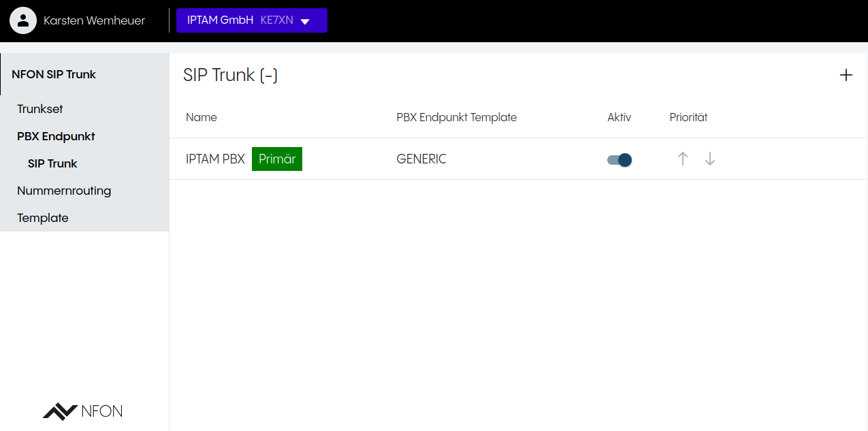
Task: Click the PBX Endpunkt Template column header
Action: click(456, 117)
